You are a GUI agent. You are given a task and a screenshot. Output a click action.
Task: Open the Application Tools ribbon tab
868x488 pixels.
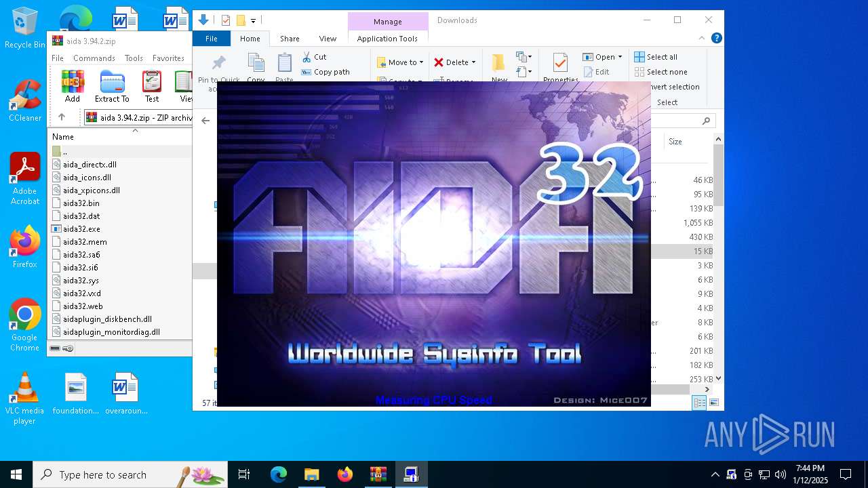[x=387, y=39]
